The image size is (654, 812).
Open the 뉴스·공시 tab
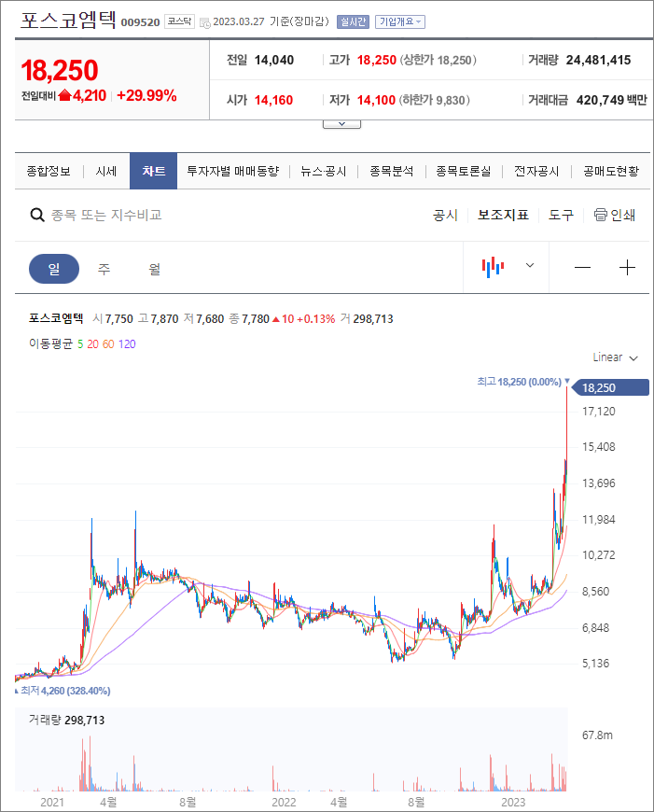click(x=324, y=171)
